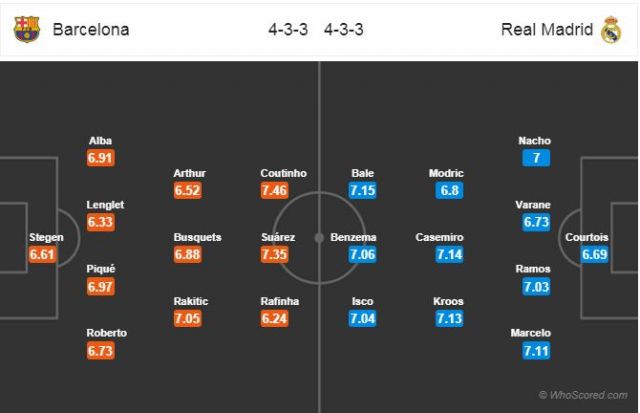Click the Suárez player name
Screen dimensions: 640x413
[278, 237]
